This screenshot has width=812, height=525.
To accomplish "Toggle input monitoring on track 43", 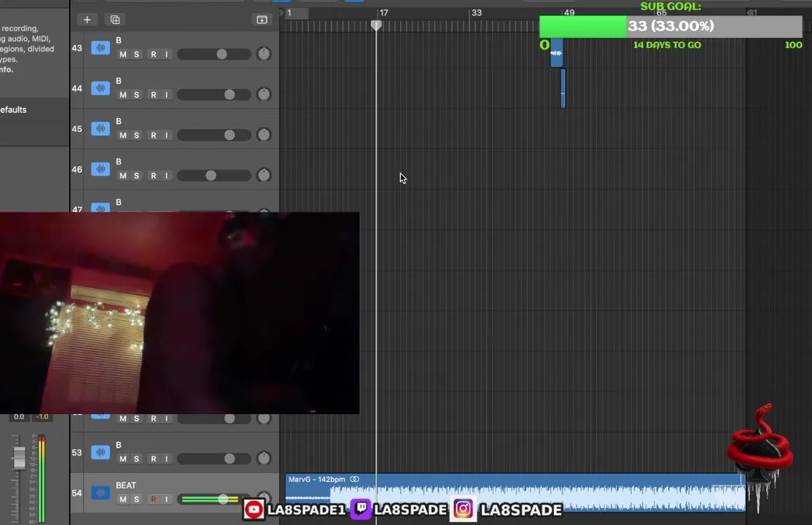I will pos(166,55).
